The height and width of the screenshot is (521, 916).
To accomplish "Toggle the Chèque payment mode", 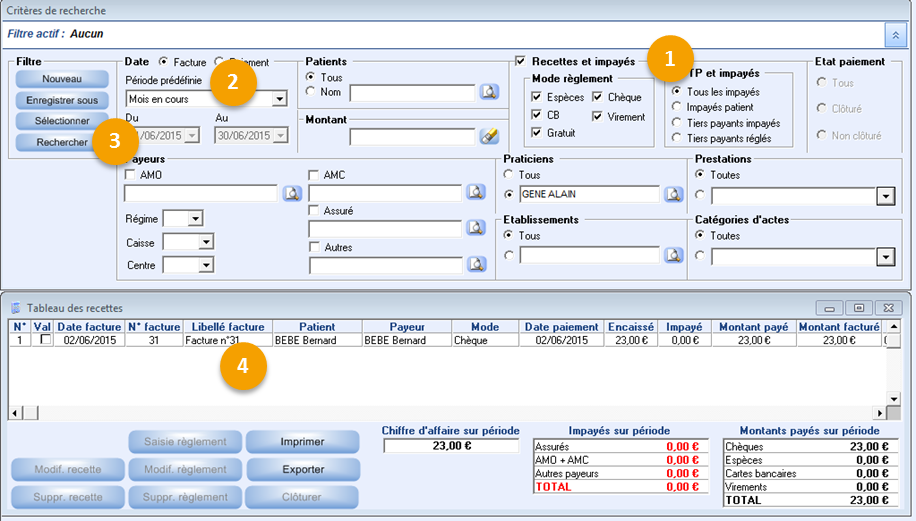I will pyautogui.click(x=597, y=96).
